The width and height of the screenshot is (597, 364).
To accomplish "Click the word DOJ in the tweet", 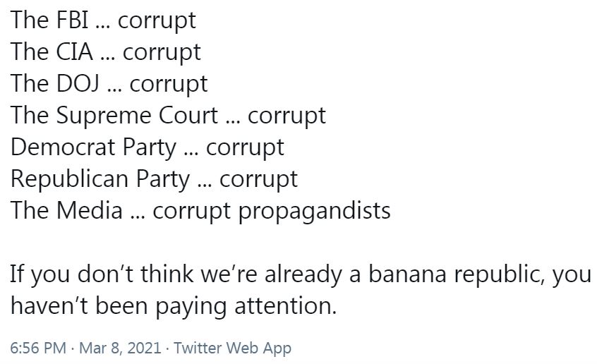I will point(78,83).
